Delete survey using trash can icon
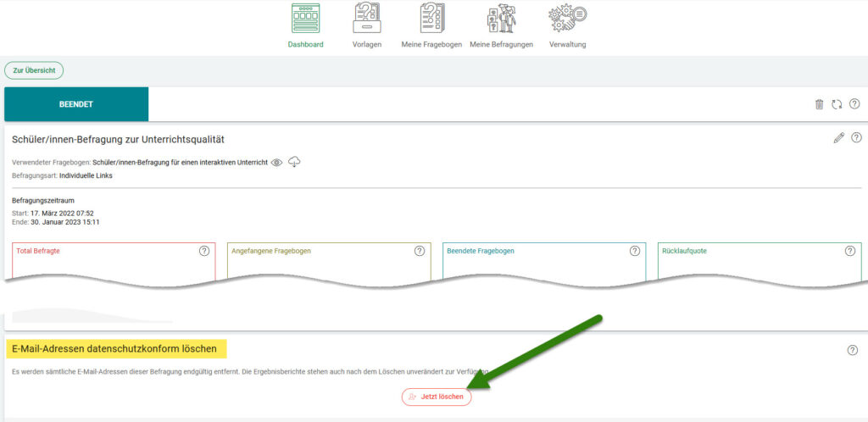This screenshot has width=868, height=422. point(820,104)
